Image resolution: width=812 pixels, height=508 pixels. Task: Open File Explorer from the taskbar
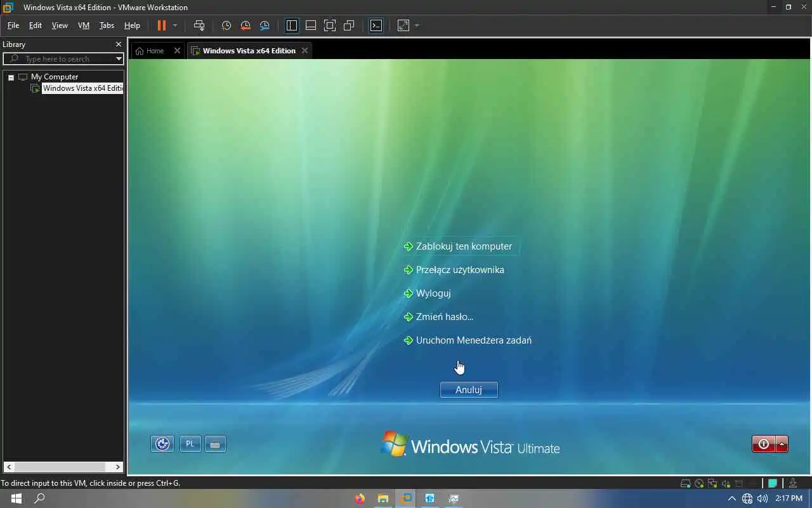pyautogui.click(x=383, y=498)
